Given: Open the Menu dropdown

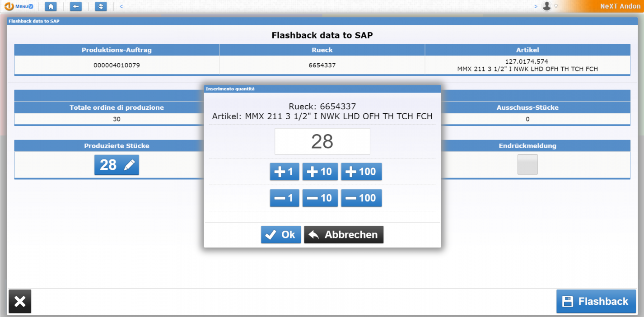Looking at the screenshot, I should (24, 6).
